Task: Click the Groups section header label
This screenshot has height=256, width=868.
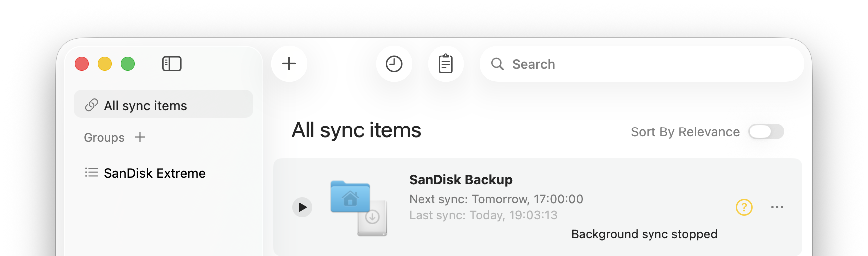Action: coord(104,138)
